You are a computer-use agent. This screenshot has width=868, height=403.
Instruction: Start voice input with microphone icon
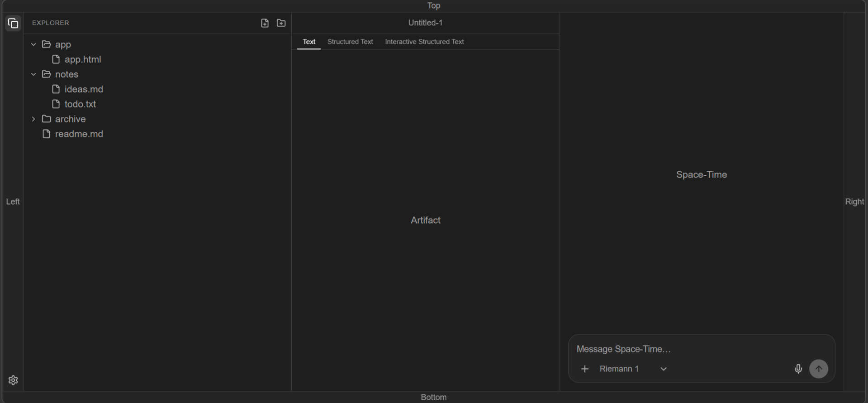coord(798,369)
